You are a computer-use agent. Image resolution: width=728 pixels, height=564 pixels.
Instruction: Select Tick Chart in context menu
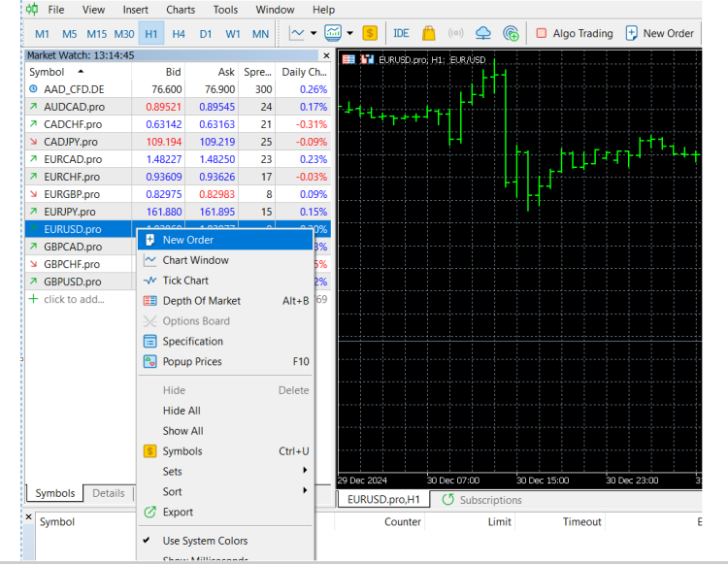click(185, 281)
